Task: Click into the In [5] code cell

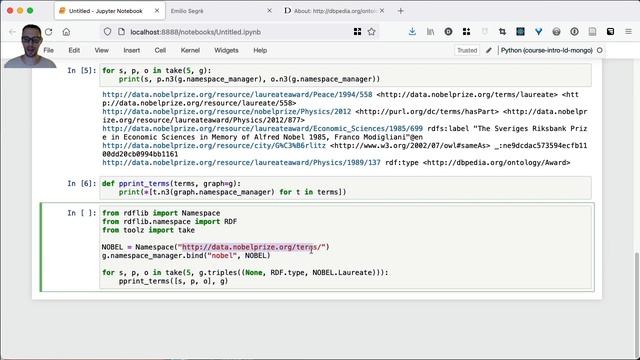Action: pos(345,75)
